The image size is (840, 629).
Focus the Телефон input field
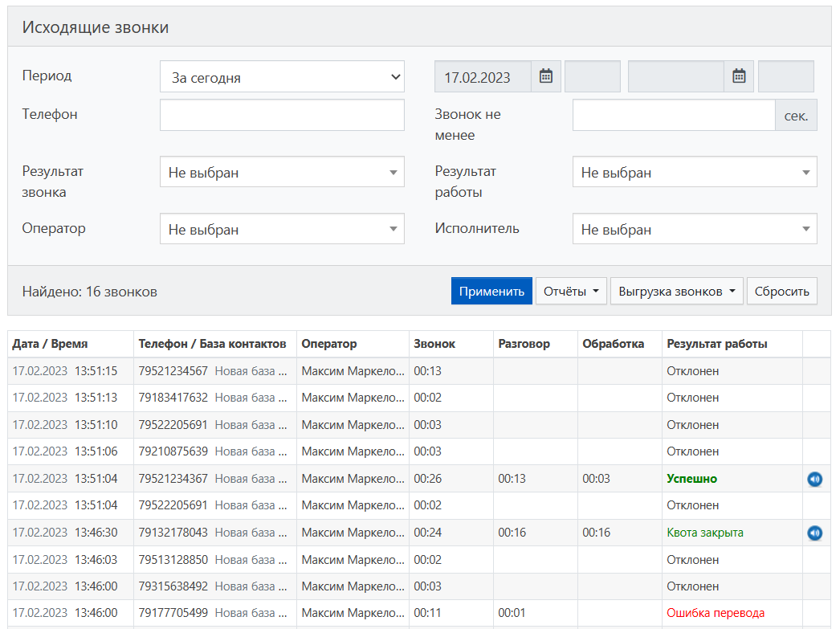coord(282,115)
